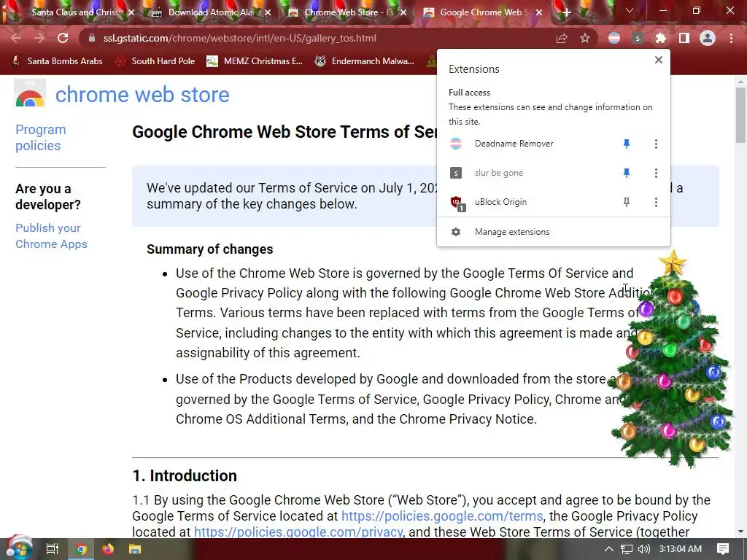The height and width of the screenshot is (560, 747).
Task: Select Deadname Remover extension entry
Action: click(x=529, y=144)
